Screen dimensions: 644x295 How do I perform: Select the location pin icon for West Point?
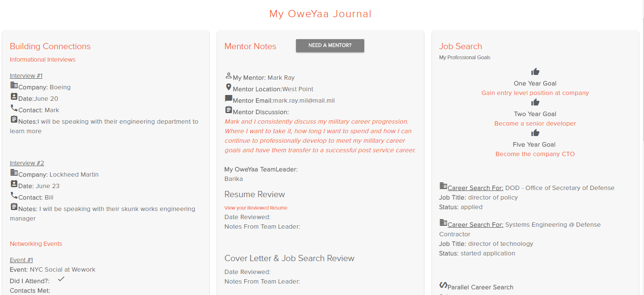click(228, 86)
